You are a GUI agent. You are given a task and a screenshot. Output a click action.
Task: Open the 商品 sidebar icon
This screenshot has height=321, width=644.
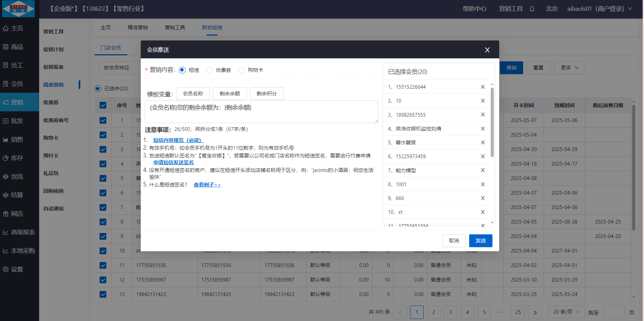tap(6, 47)
